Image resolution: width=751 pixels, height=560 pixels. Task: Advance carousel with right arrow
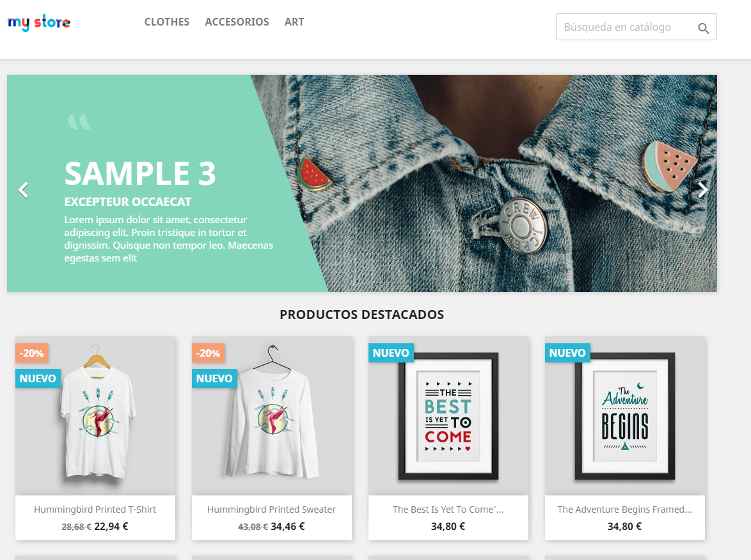click(x=702, y=190)
